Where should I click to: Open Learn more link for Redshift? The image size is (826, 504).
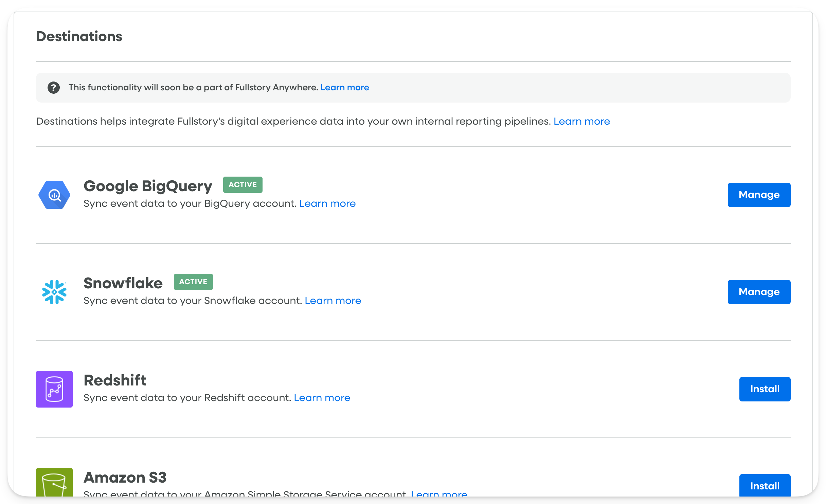click(x=322, y=398)
